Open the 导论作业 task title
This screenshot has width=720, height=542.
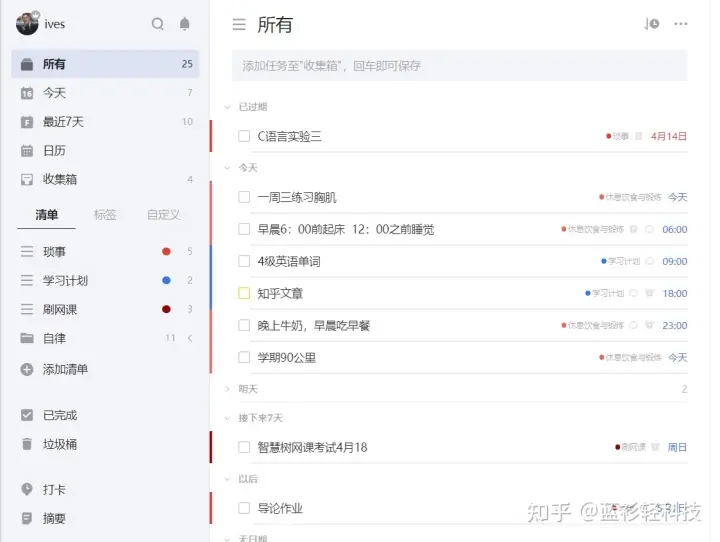[x=280, y=508]
